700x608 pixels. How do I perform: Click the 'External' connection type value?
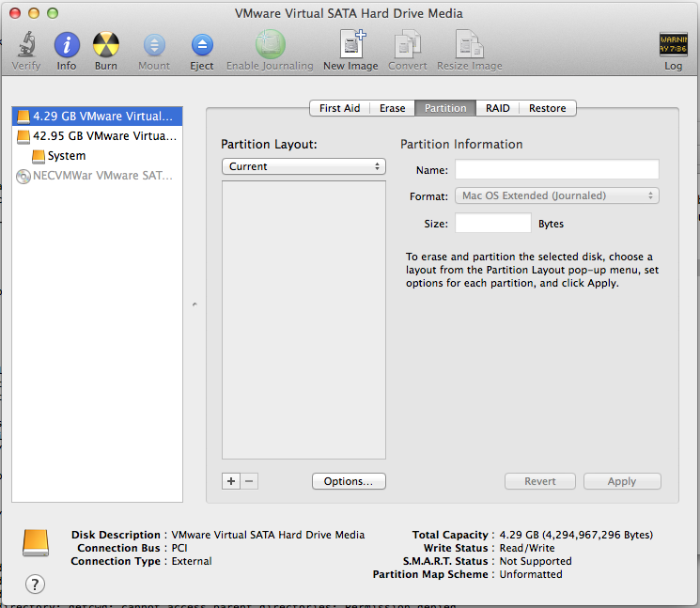192,561
